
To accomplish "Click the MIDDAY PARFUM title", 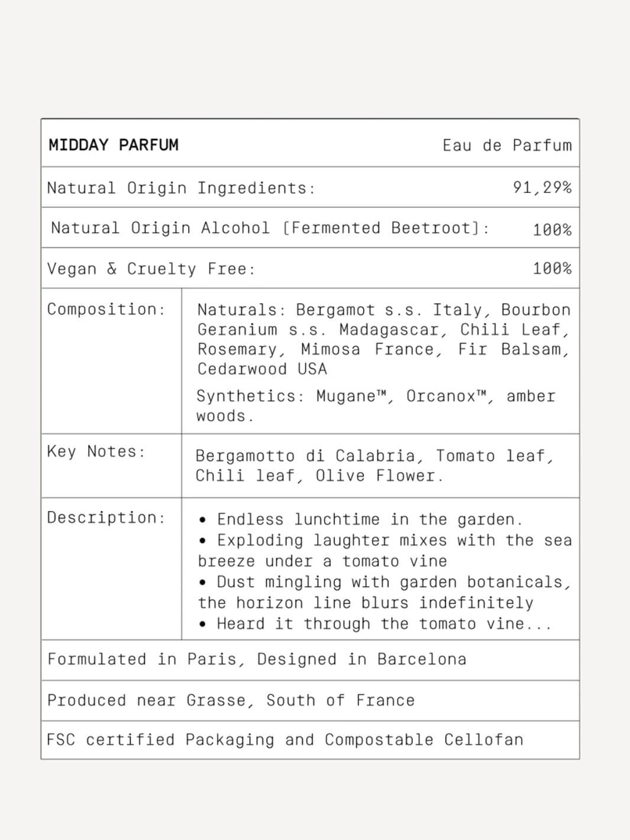I will pos(114,145).
